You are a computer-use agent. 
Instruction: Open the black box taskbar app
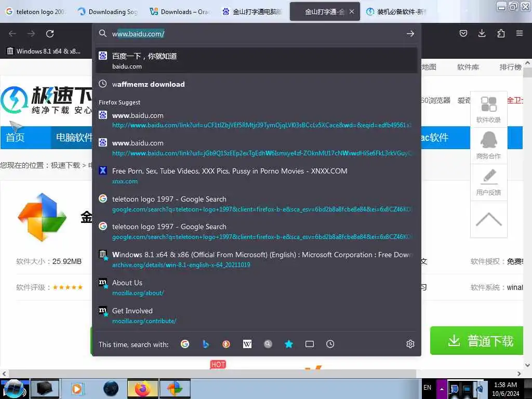(45, 389)
